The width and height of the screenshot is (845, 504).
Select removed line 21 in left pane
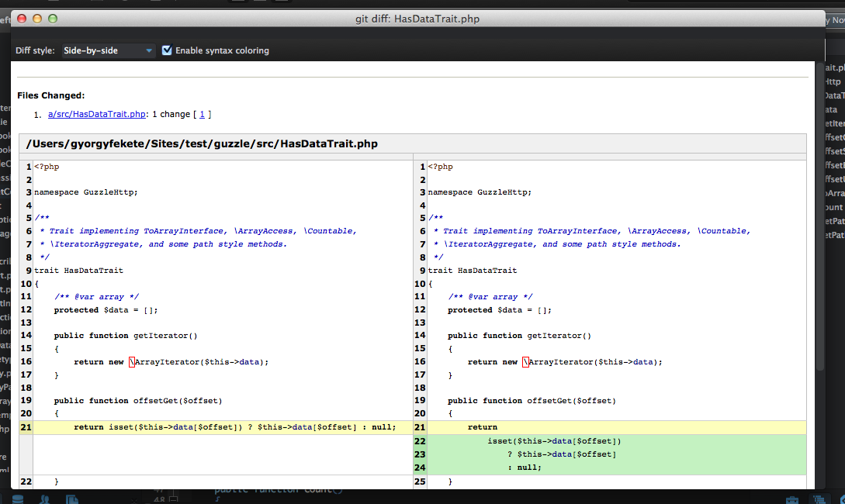(x=234, y=427)
